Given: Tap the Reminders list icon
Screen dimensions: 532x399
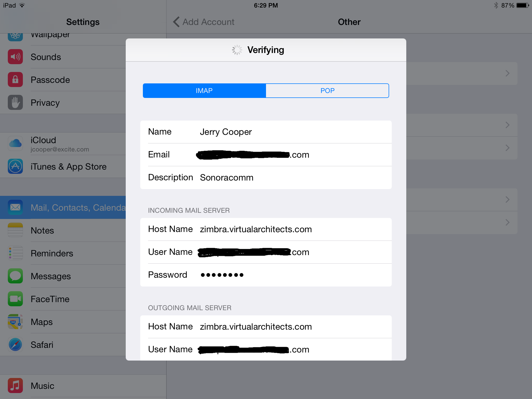Looking at the screenshot, I should [x=15, y=253].
